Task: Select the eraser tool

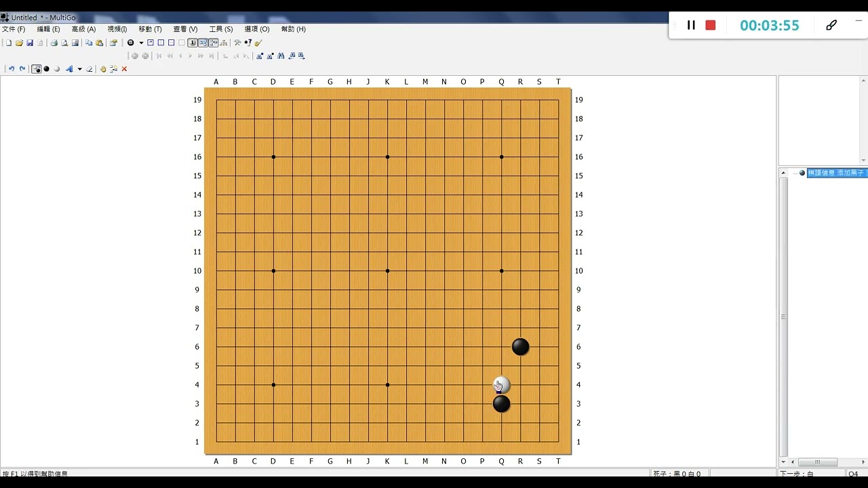Action: coord(89,69)
